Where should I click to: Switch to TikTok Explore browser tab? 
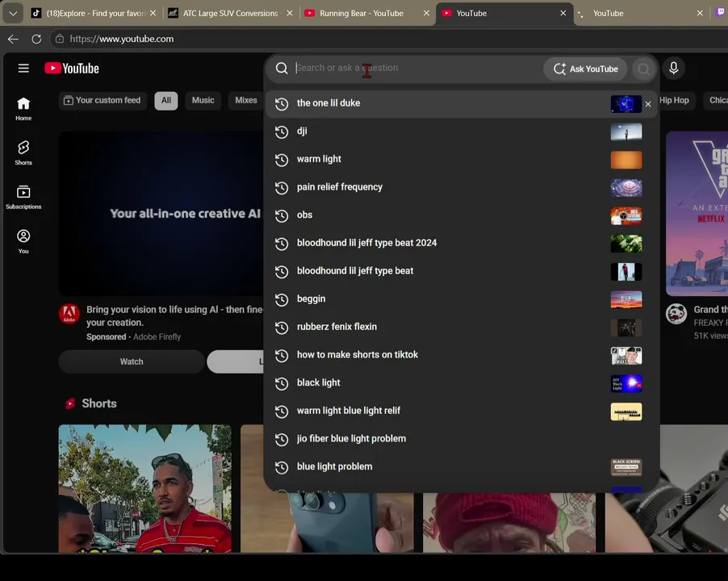click(x=94, y=13)
